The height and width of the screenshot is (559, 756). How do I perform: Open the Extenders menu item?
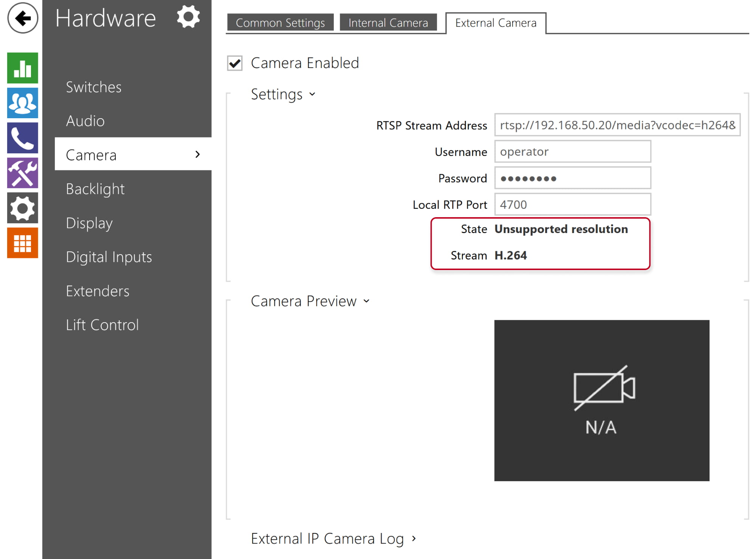(98, 291)
